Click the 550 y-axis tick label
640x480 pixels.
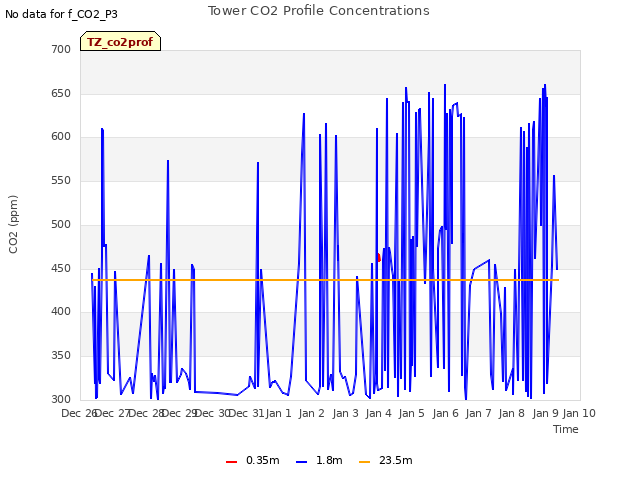pos(61,180)
